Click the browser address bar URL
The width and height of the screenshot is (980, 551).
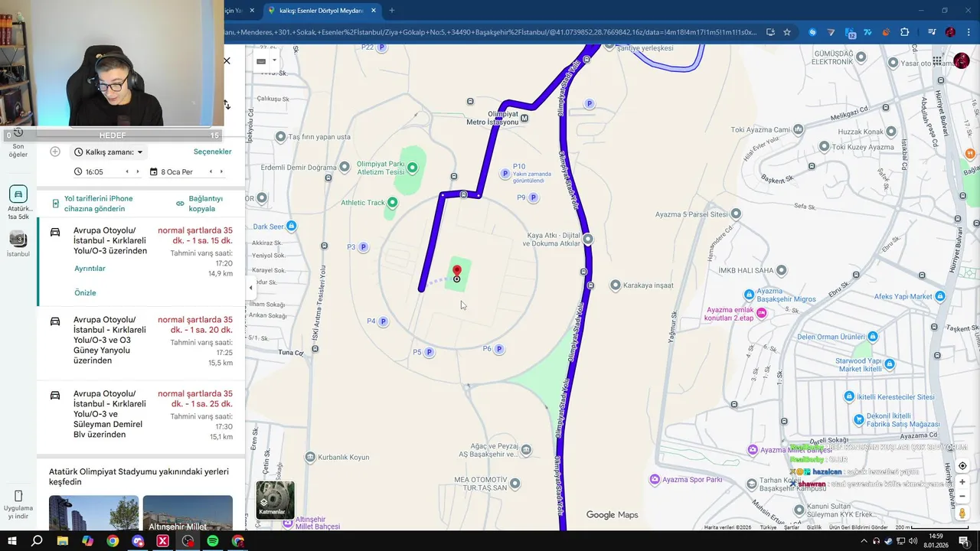490,32
